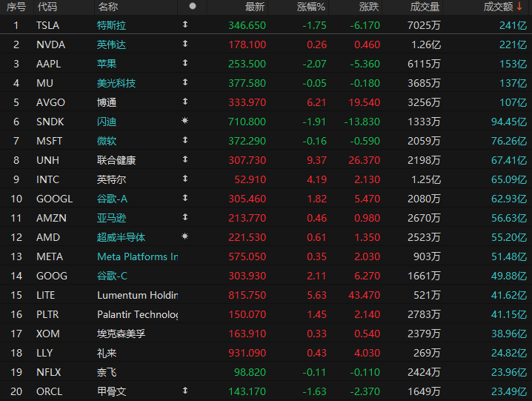The image size is (532, 401).
Task: Open stock name 英伟达
Action: (x=111, y=44)
